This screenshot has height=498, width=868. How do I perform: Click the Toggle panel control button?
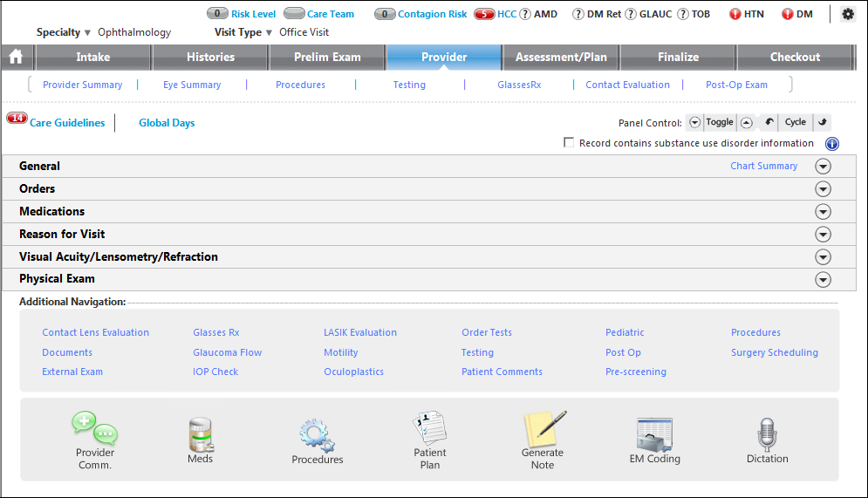pyautogui.click(x=720, y=122)
